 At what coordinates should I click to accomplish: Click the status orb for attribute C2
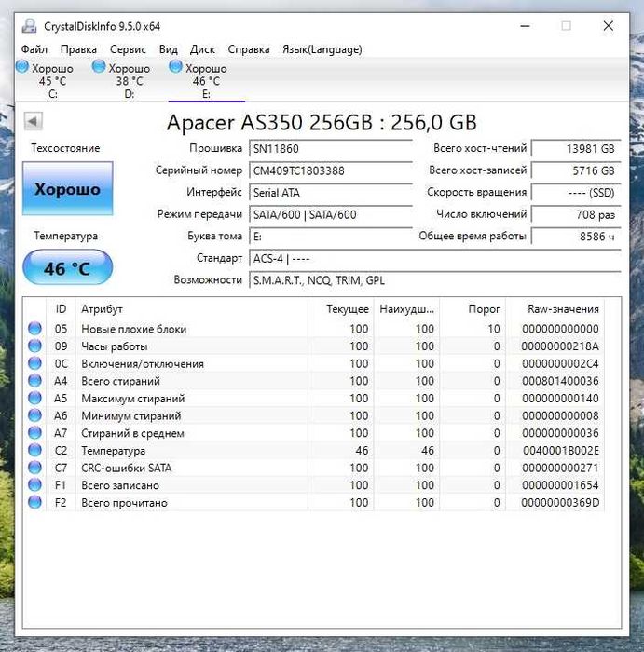click(x=34, y=450)
